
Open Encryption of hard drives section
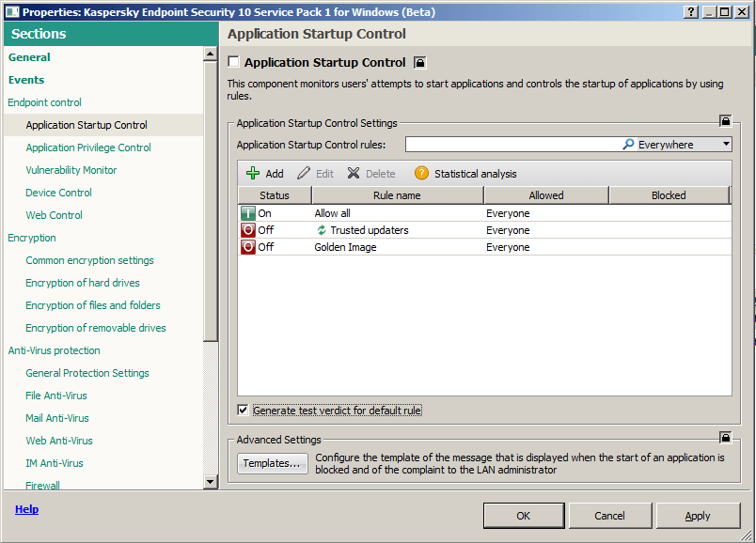pyautogui.click(x=83, y=283)
